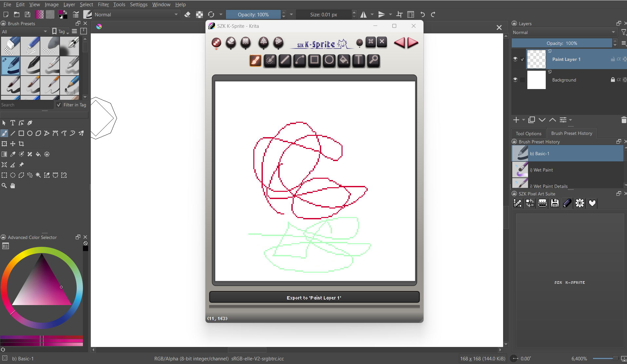Click the zoom magnifier tool in K-Sprite
Viewport: 627px width, 364px height.
click(374, 60)
